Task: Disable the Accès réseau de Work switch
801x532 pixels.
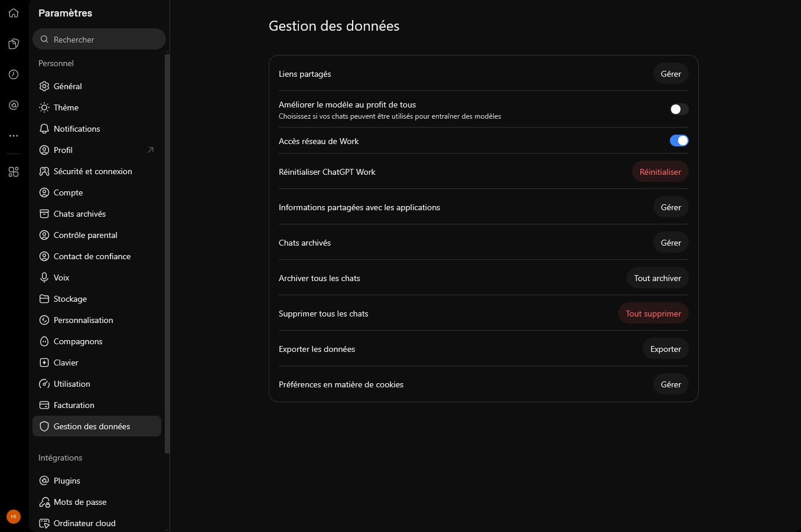Action: pyautogui.click(x=679, y=141)
